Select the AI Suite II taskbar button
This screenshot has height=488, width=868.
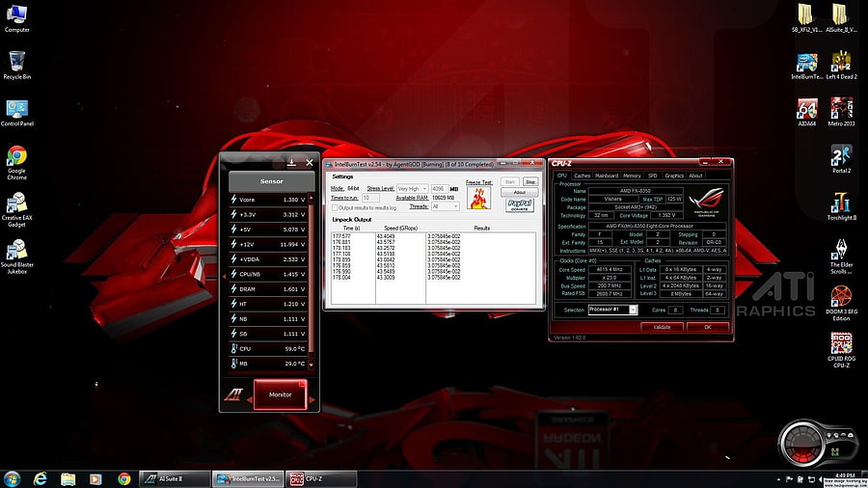coord(175,478)
